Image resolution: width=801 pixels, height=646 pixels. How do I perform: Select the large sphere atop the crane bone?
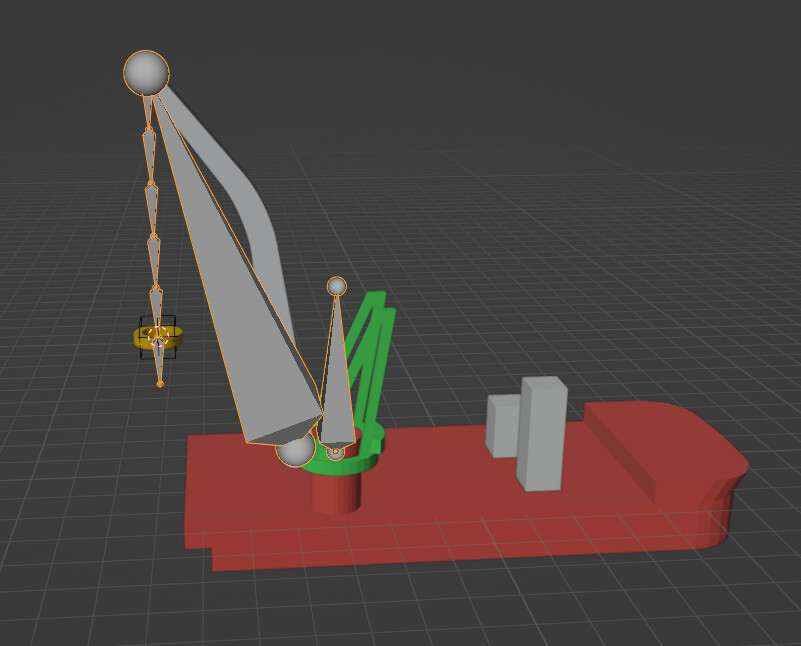146,73
